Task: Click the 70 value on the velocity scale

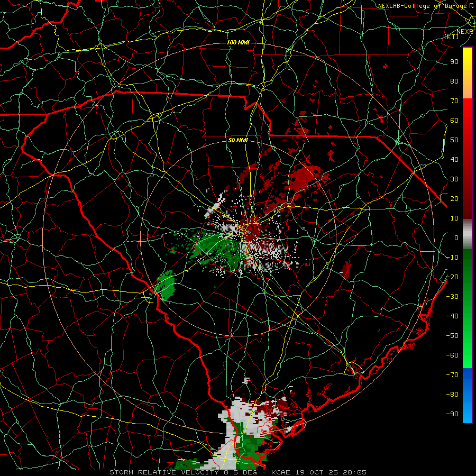Action: coord(454,101)
